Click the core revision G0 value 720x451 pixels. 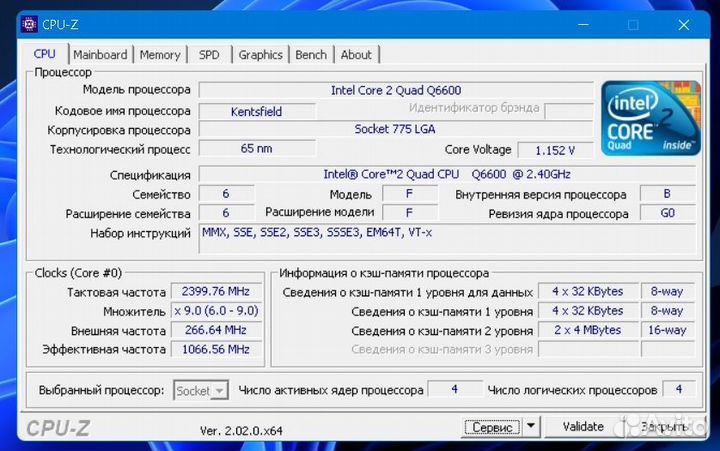pyautogui.click(x=668, y=213)
